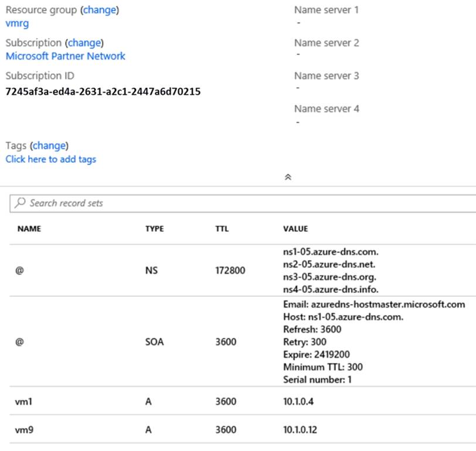Change the subscription

[85, 43]
